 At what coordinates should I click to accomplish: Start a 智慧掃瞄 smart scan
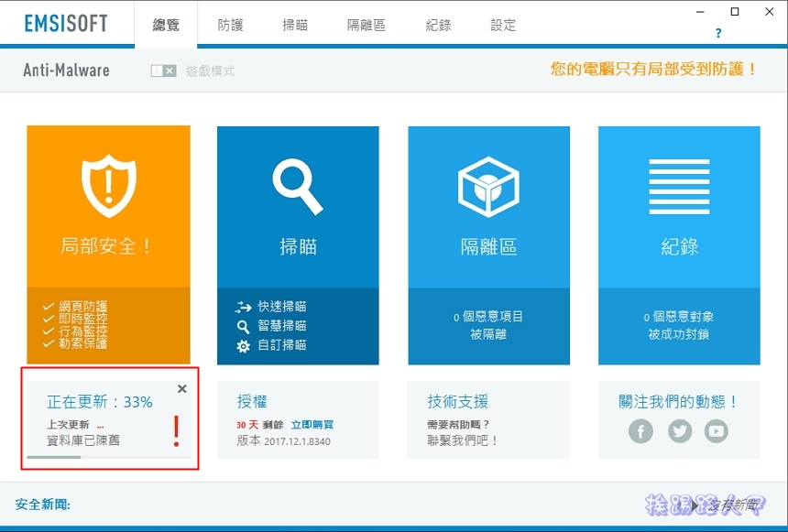(282, 326)
